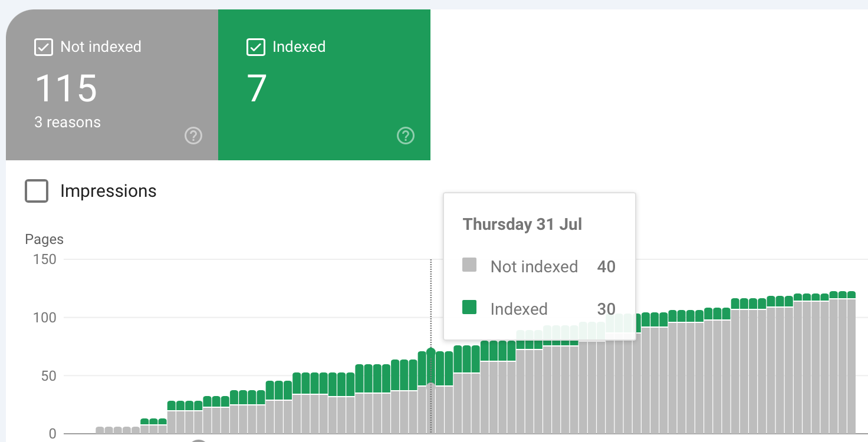Viewport: 868px width, 442px height.
Task: Click the Pages axis label
Action: click(x=44, y=239)
